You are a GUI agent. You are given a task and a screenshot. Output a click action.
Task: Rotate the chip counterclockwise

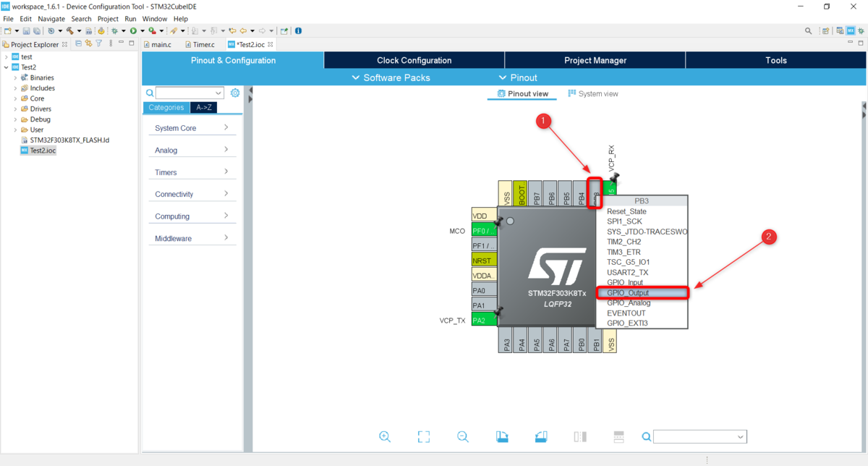pos(540,436)
